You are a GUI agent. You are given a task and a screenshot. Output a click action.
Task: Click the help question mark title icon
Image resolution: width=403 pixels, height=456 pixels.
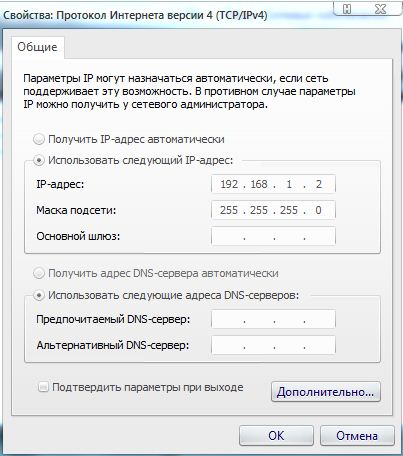(348, 9)
